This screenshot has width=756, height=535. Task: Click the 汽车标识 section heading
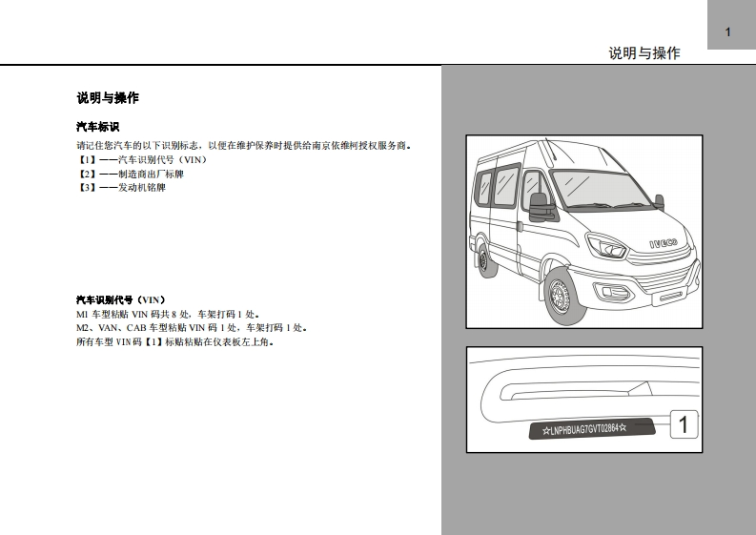[97, 127]
